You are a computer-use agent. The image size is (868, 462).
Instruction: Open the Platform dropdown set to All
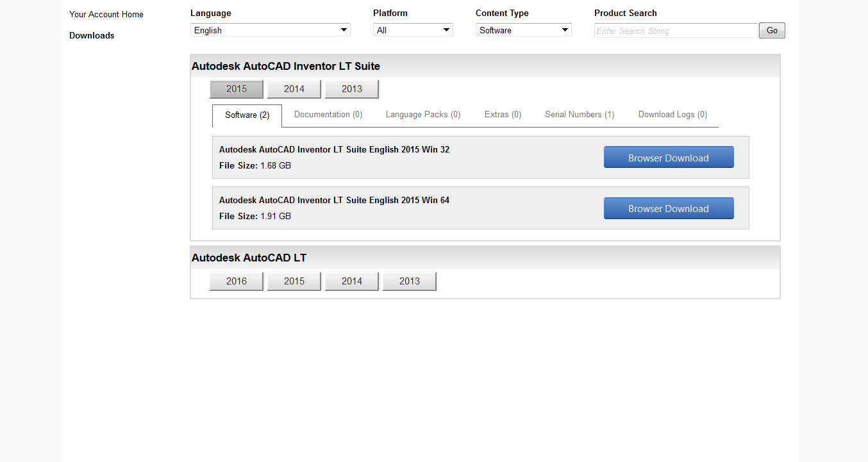[x=413, y=30]
